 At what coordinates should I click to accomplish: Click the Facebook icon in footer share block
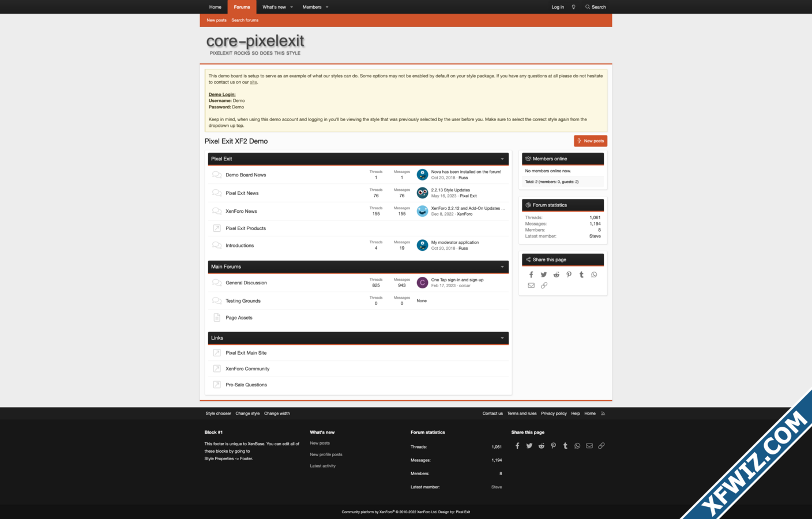[517, 446]
